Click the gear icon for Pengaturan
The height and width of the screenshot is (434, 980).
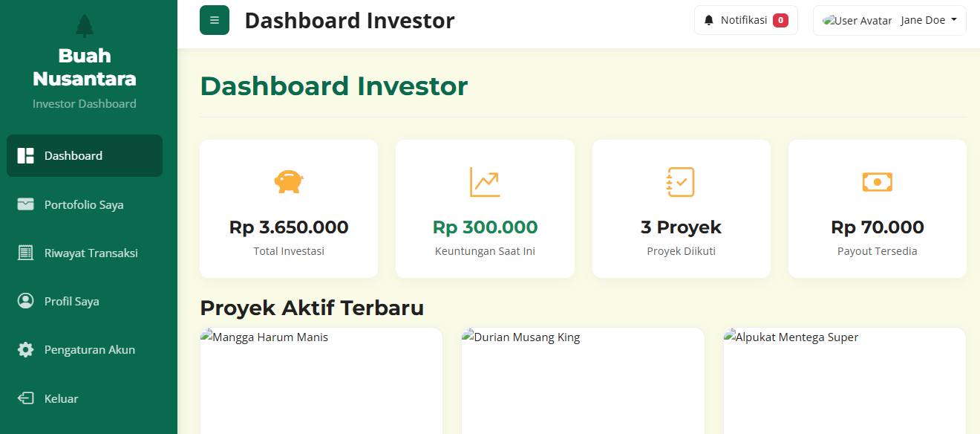26,349
